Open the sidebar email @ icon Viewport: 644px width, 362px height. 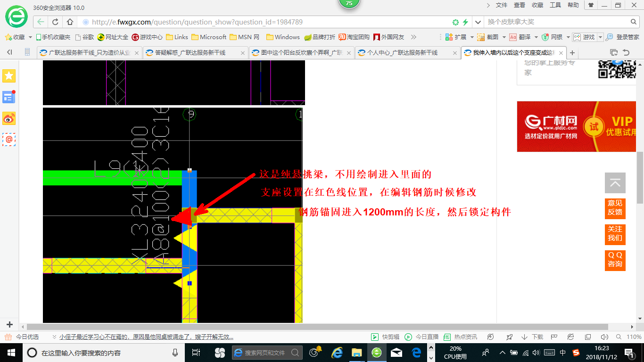point(9,140)
